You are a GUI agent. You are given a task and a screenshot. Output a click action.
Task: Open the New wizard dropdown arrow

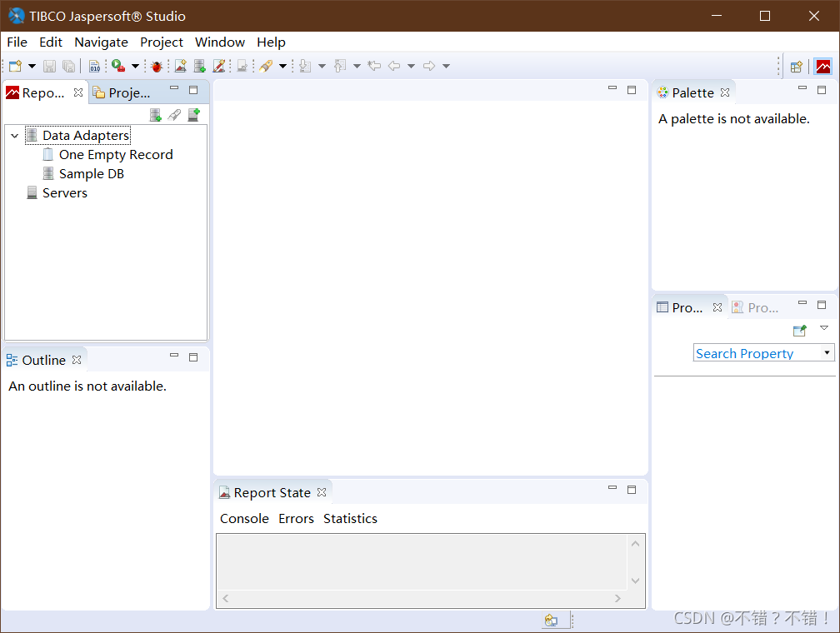point(32,67)
